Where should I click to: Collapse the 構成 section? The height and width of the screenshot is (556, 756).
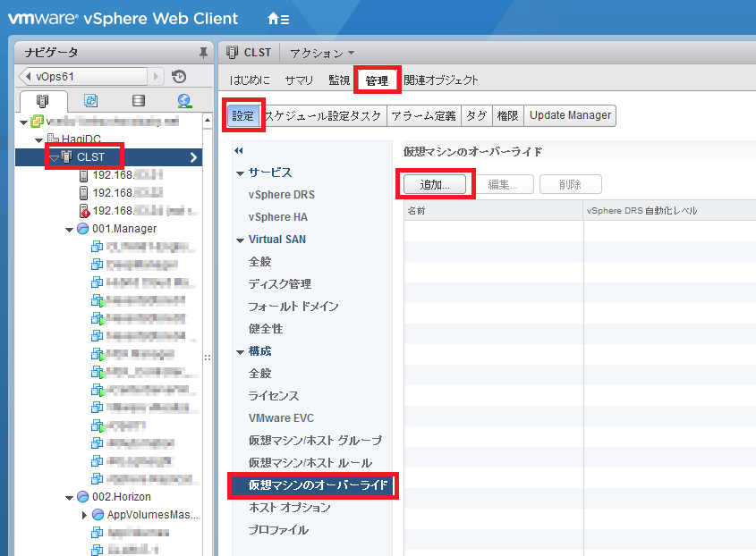240,352
